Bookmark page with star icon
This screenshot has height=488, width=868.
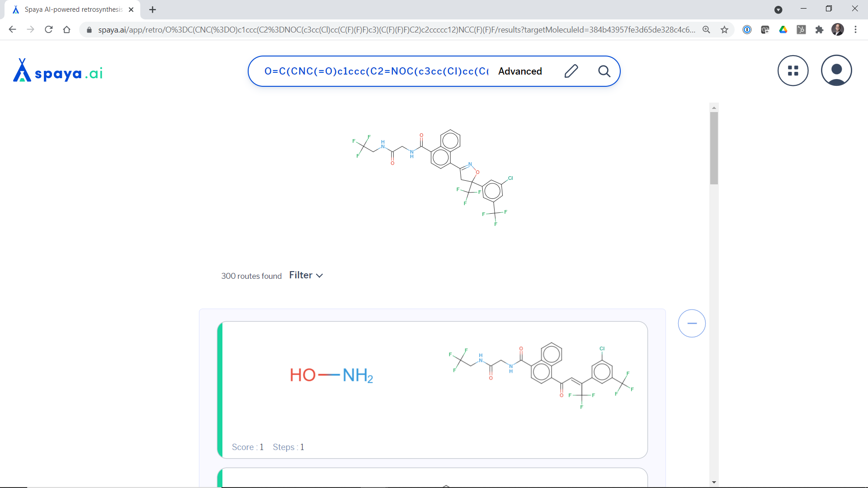pyautogui.click(x=725, y=30)
